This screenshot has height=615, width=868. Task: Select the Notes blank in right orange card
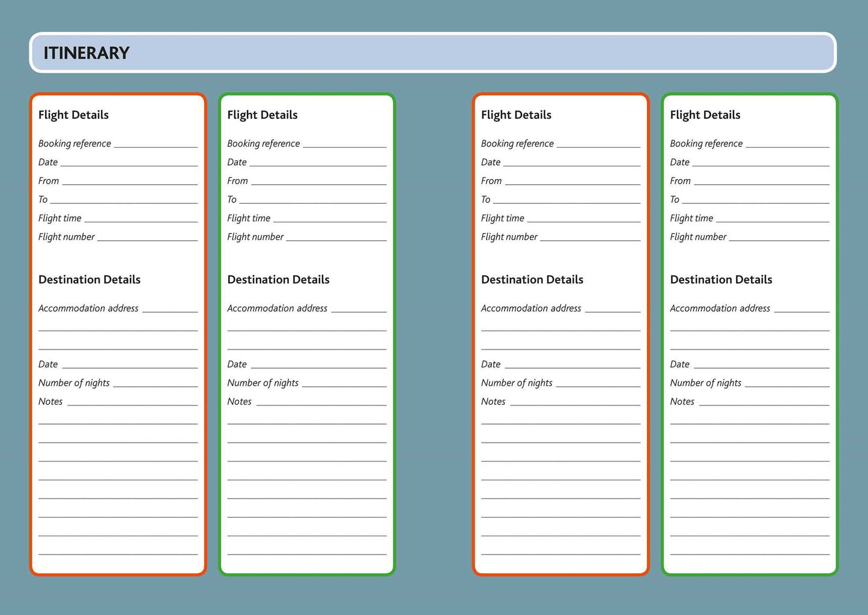pos(576,402)
